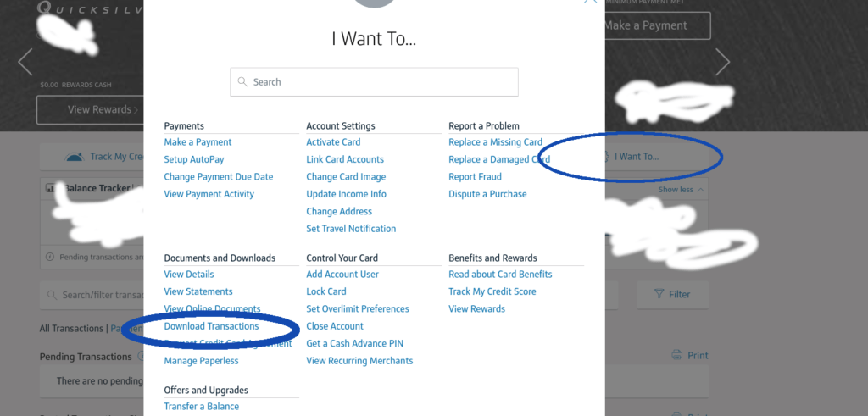This screenshot has height=416, width=868.
Task: Open View Online Documents
Action: pos(212,308)
